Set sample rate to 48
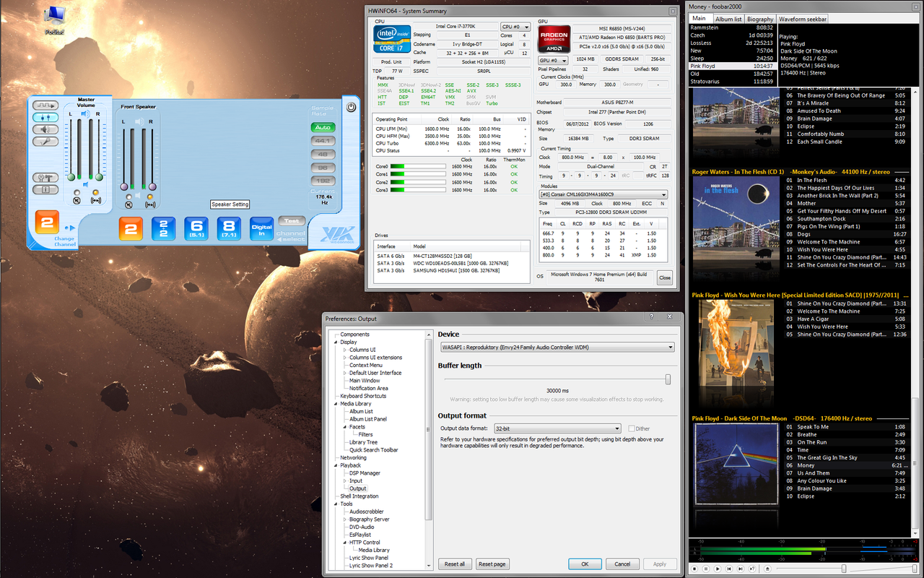924x578 pixels. [x=323, y=154]
